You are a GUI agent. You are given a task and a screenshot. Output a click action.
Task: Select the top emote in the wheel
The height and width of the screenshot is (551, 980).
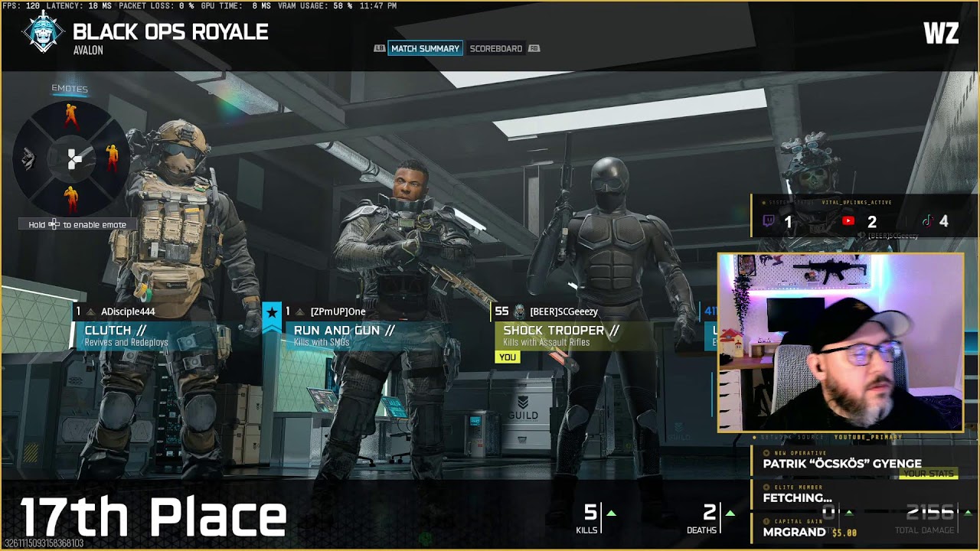pos(71,116)
